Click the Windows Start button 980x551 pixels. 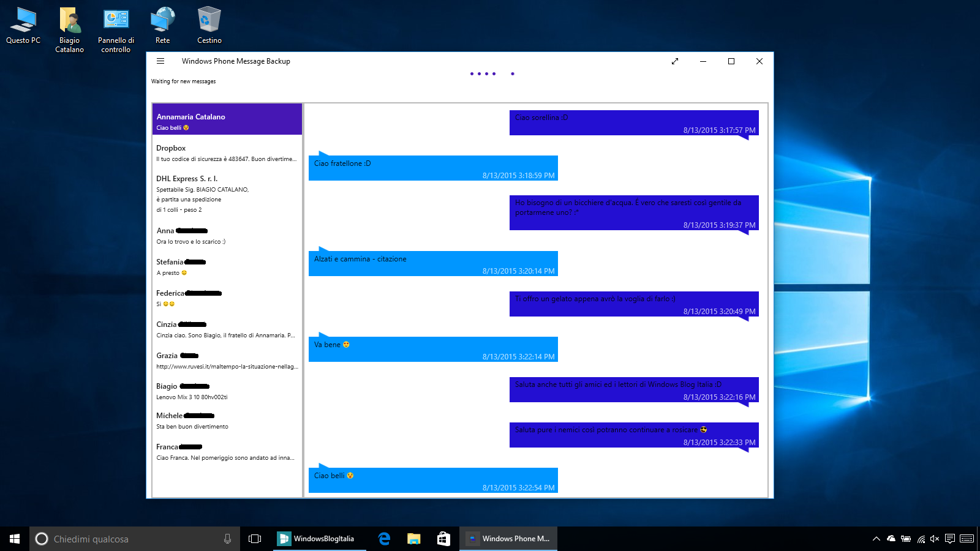[x=15, y=539]
